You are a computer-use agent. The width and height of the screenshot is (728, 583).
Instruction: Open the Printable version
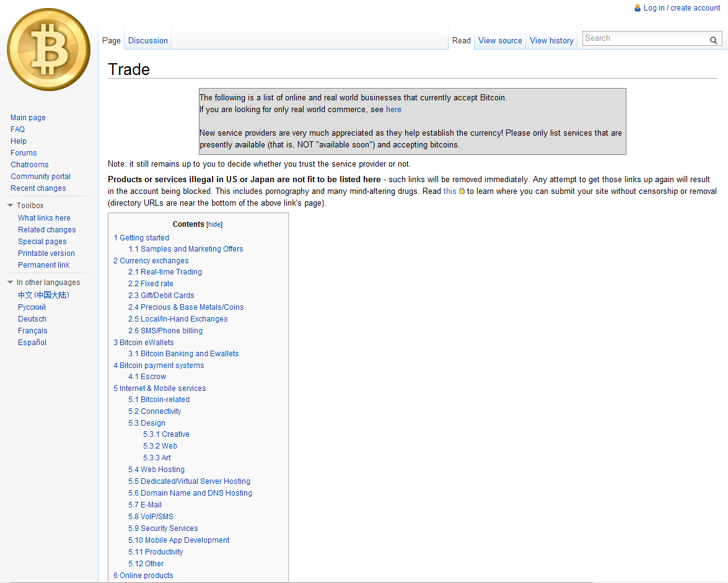point(46,253)
